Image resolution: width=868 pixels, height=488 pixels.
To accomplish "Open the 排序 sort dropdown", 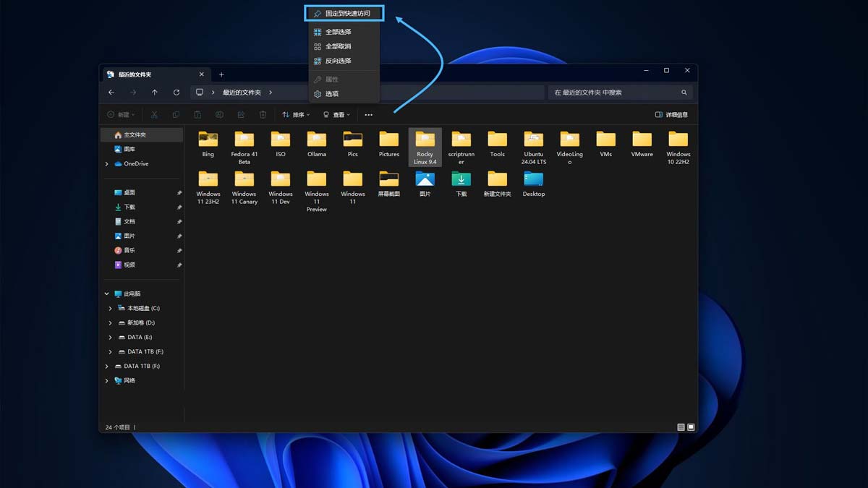I will coord(296,115).
